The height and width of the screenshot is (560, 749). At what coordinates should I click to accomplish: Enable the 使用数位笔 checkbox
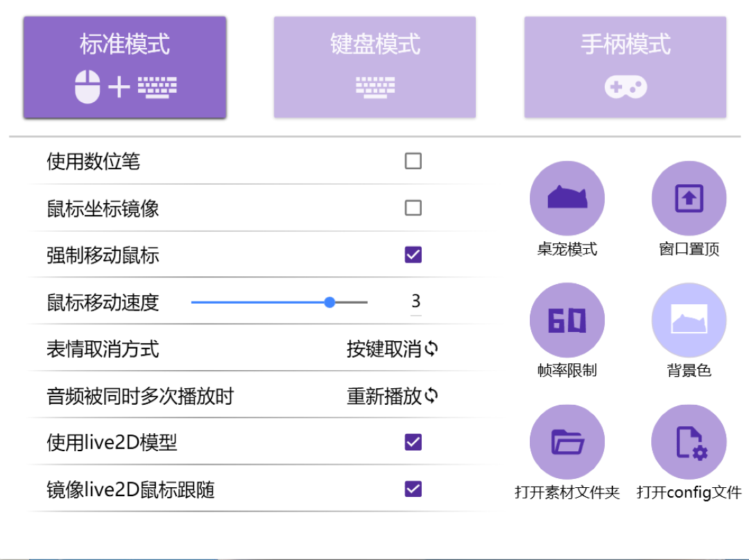(413, 161)
